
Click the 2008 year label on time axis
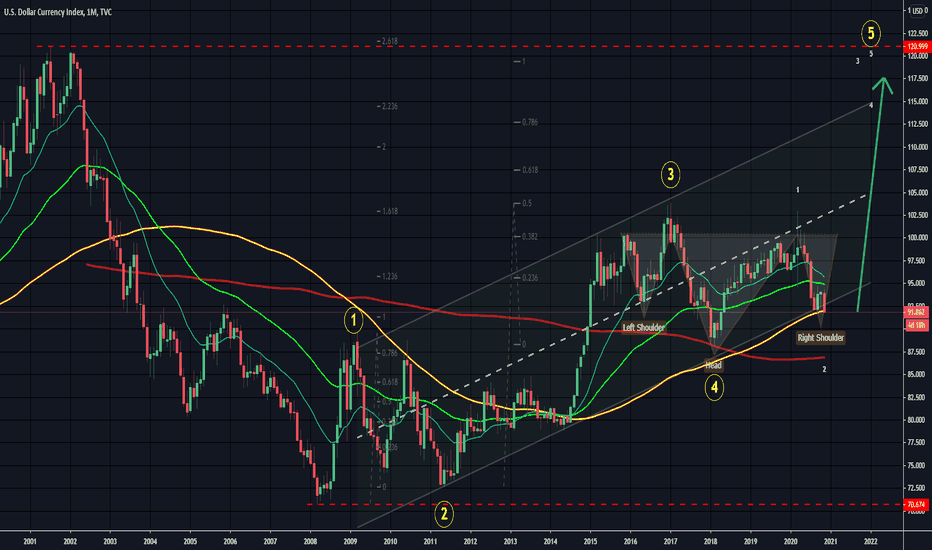pyautogui.click(x=310, y=542)
